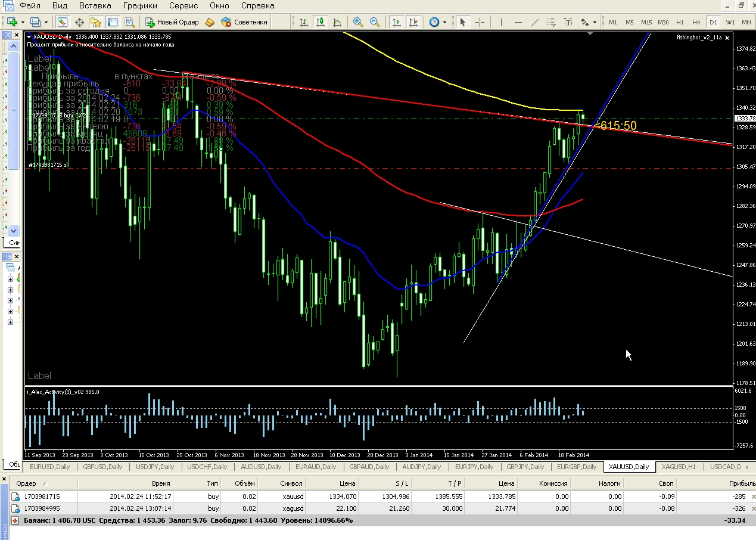Open the New Chart dropdown arrow
The width and height of the screenshot is (756, 540).
click(x=23, y=23)
